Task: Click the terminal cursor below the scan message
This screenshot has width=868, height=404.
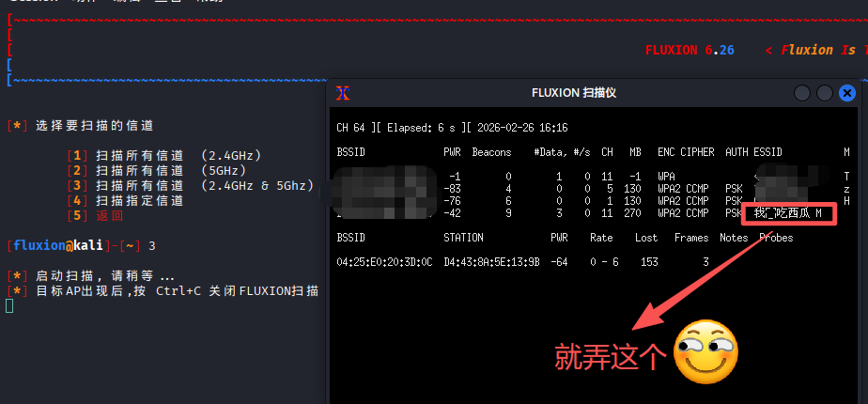Action: [9, 305]
